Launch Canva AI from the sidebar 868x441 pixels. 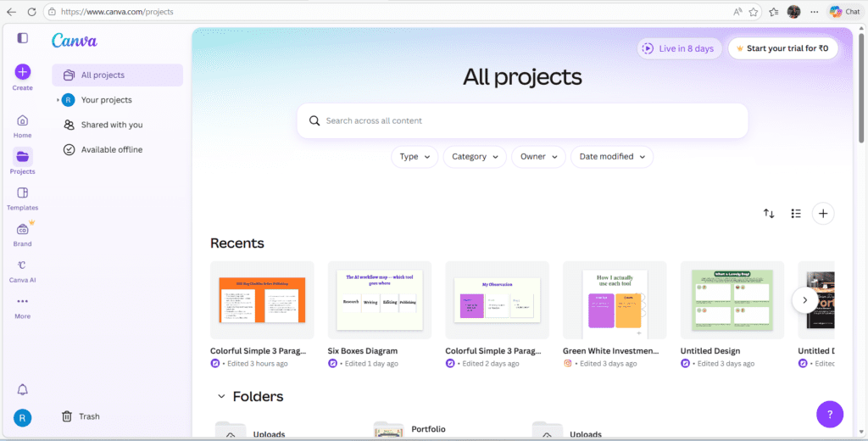click(23, 271)
